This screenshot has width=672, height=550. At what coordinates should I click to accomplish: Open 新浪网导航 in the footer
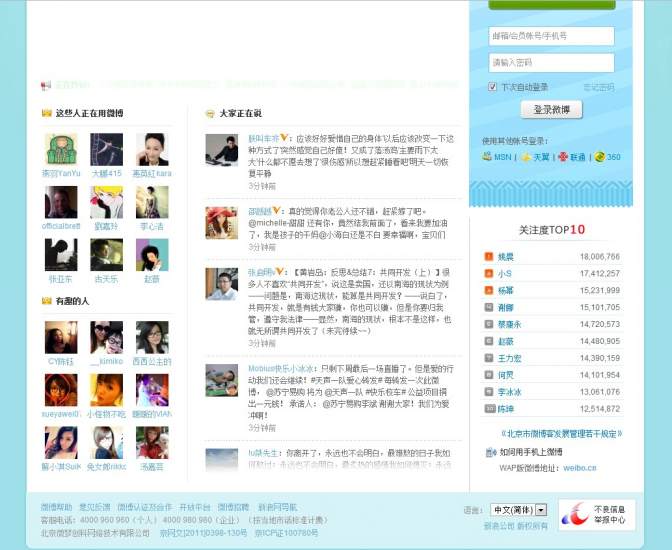[x=277, y=507]
